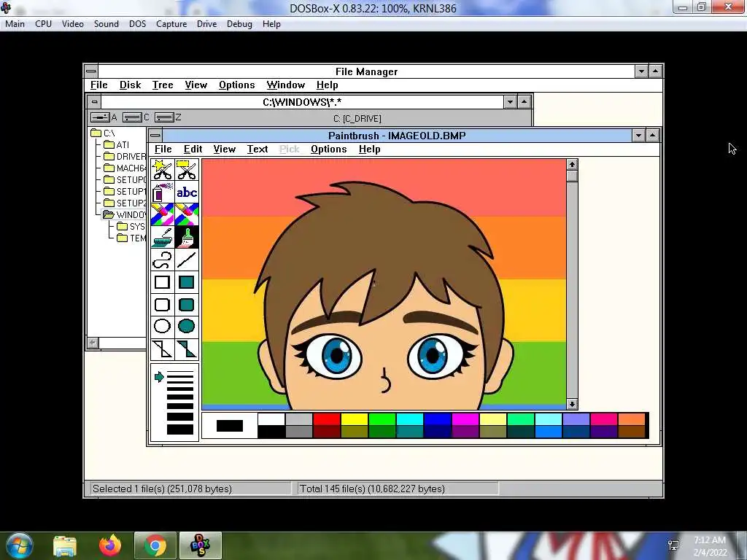
Task: Select the Line tool
Action: [x=186, y=260]
